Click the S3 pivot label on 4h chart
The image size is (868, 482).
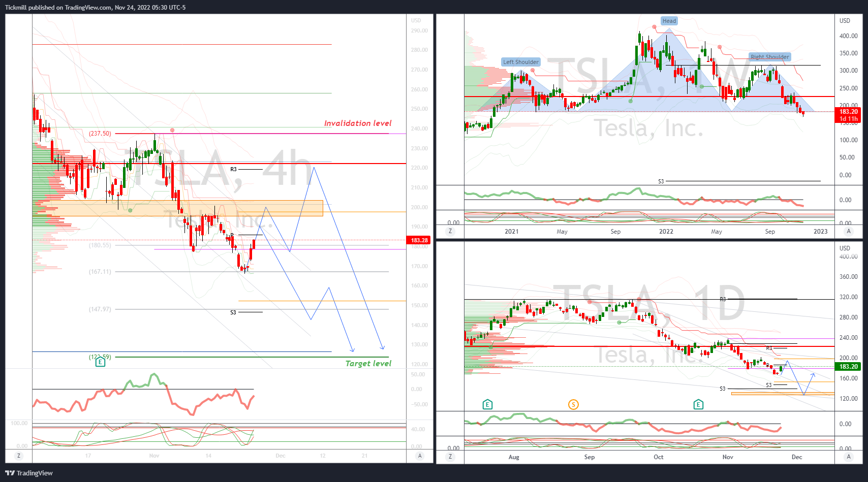(x=233, y=312)
